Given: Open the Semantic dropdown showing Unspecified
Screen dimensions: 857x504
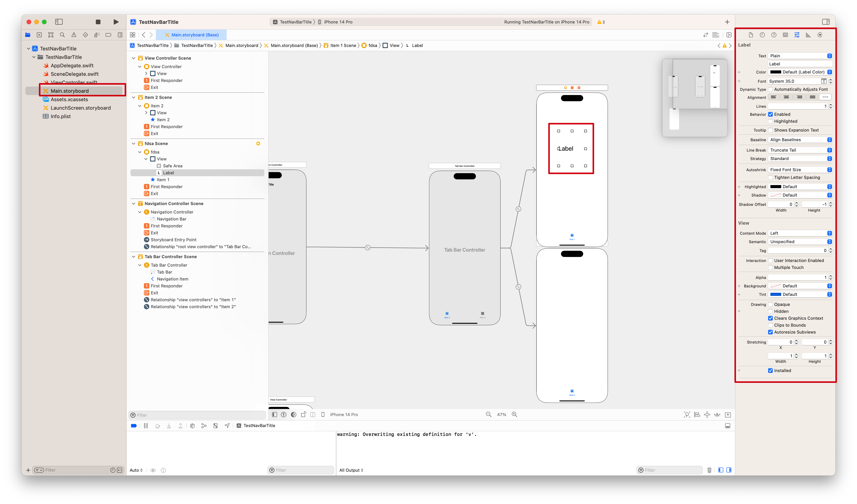Looking at the screenshot, I should point(800,241).
